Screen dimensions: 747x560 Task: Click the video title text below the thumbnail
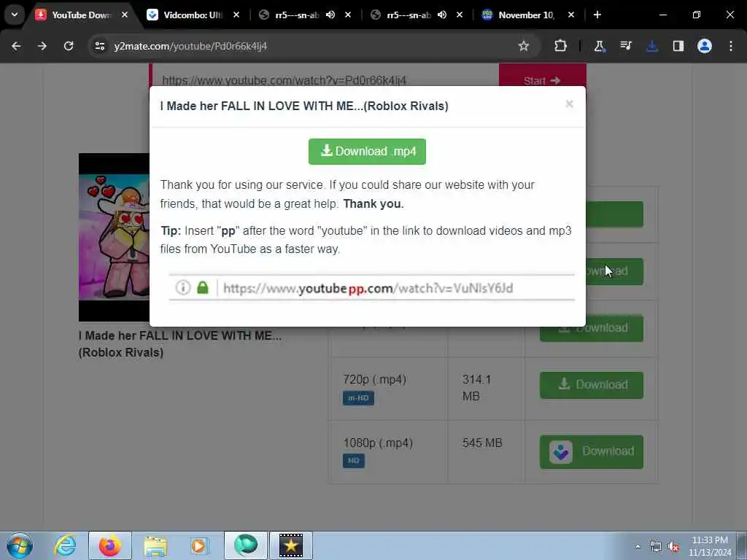pyautogui.click(x=180, y=344)
